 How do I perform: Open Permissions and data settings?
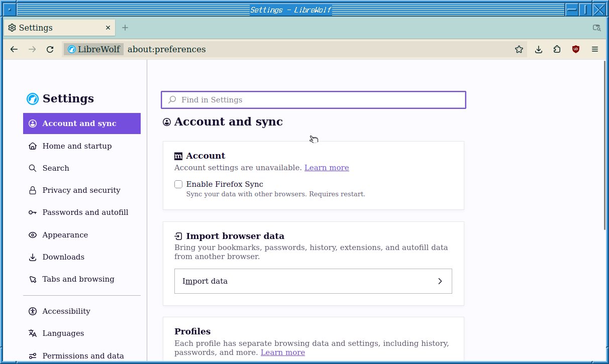click(82, 356)
